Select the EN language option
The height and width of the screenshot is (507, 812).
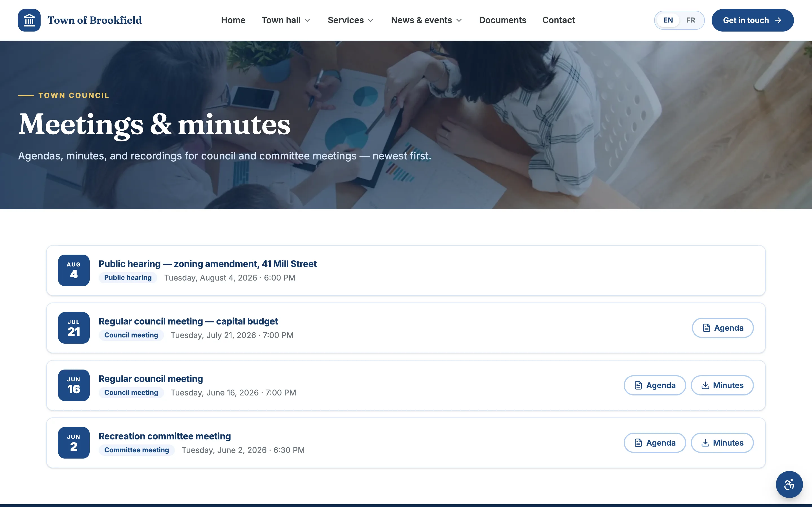(668, 20)
